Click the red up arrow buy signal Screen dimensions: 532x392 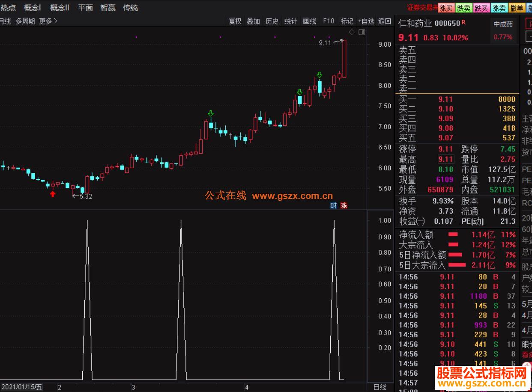click(x=53, y=194)
